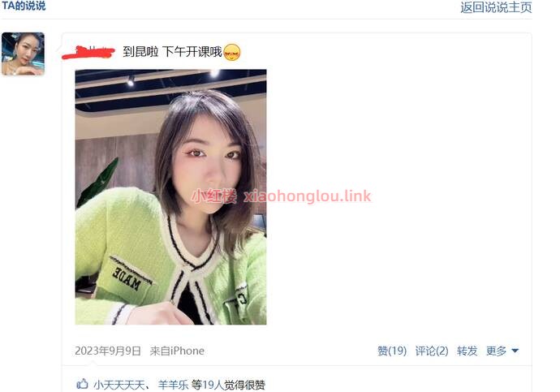Click the 来自iPhone source label

177,351
